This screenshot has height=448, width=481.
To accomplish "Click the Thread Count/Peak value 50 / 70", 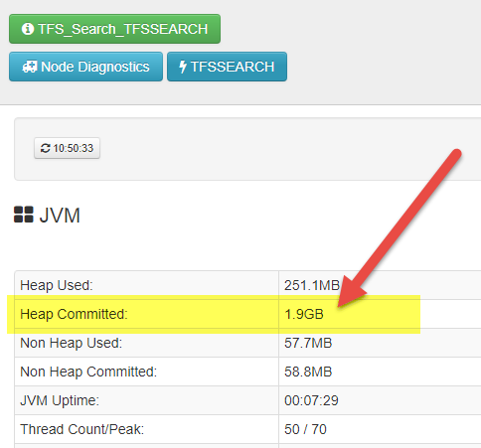I will (305, 429).
